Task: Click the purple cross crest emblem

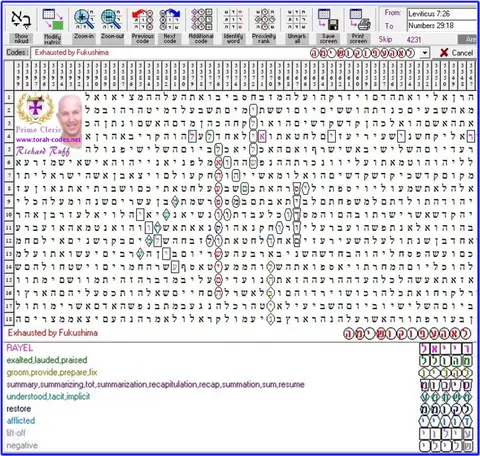Action: click(35, 108)
